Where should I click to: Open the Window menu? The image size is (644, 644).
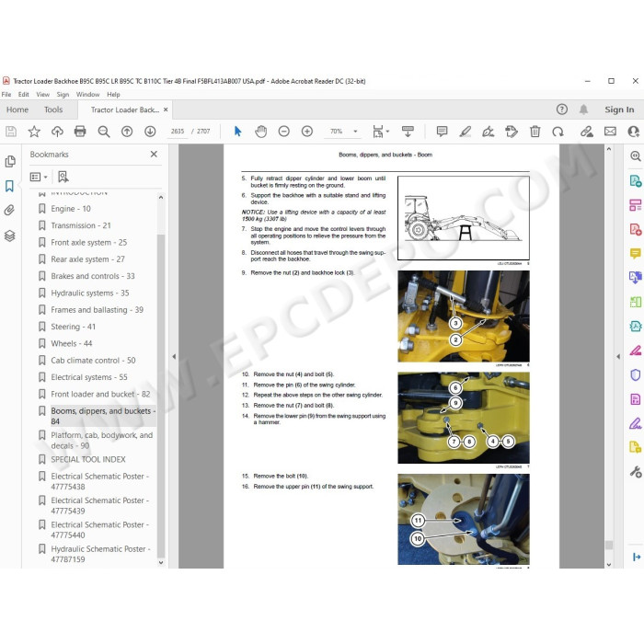88,95
